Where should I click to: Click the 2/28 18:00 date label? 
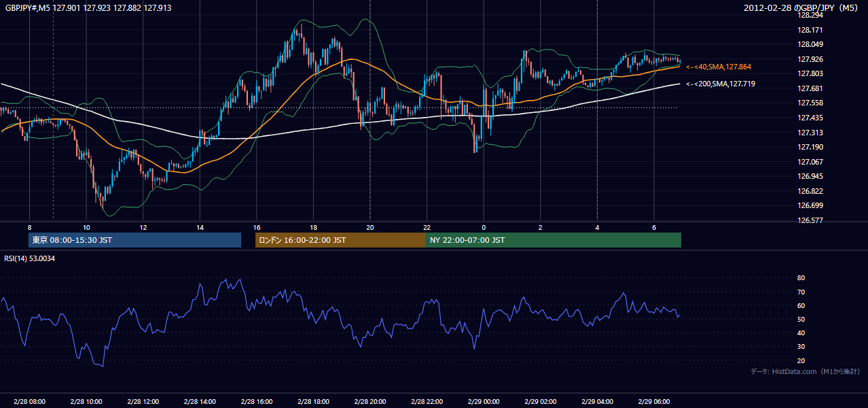pos(313,402)
